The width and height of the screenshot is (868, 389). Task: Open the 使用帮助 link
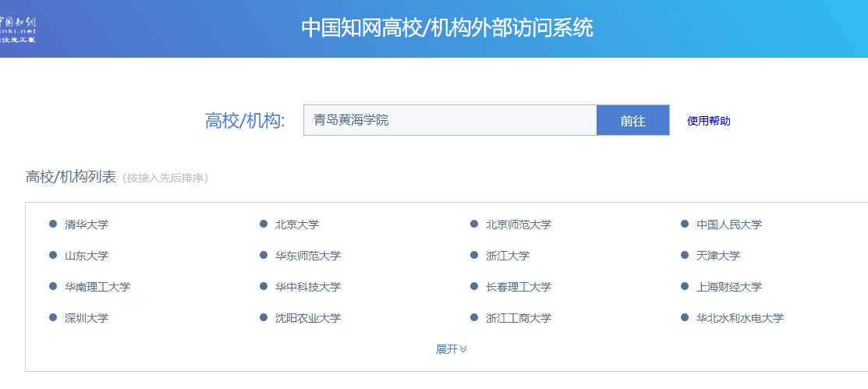708,121
